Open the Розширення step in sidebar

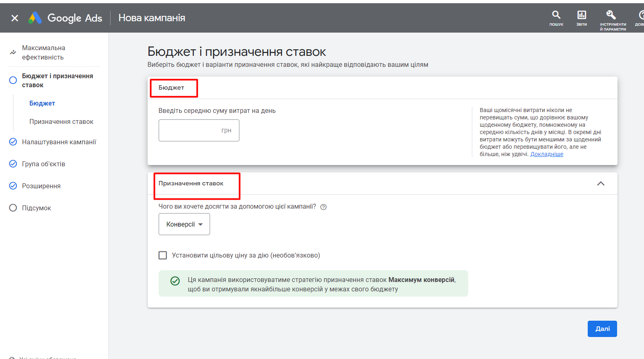point(41,186)
